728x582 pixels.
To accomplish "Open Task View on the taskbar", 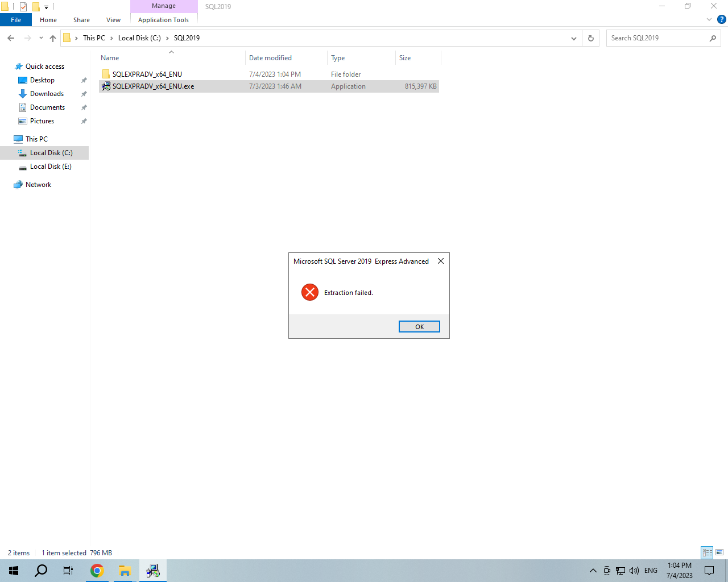I will [68, 571].
